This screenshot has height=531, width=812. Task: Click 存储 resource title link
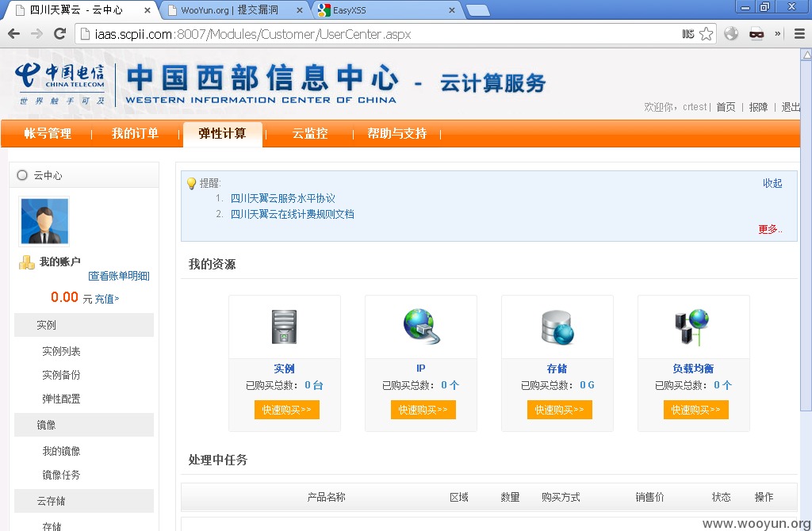557,369
